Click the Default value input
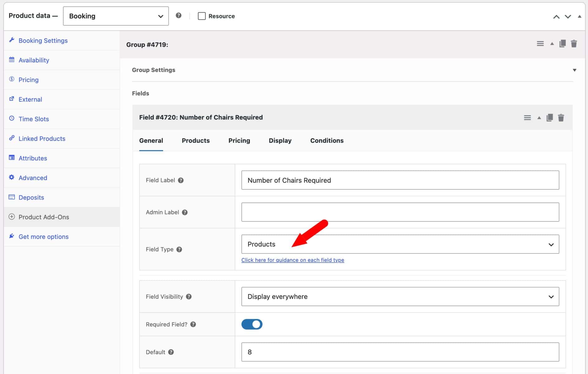This screenshot has width=588, height=374. tap(400, 352)
